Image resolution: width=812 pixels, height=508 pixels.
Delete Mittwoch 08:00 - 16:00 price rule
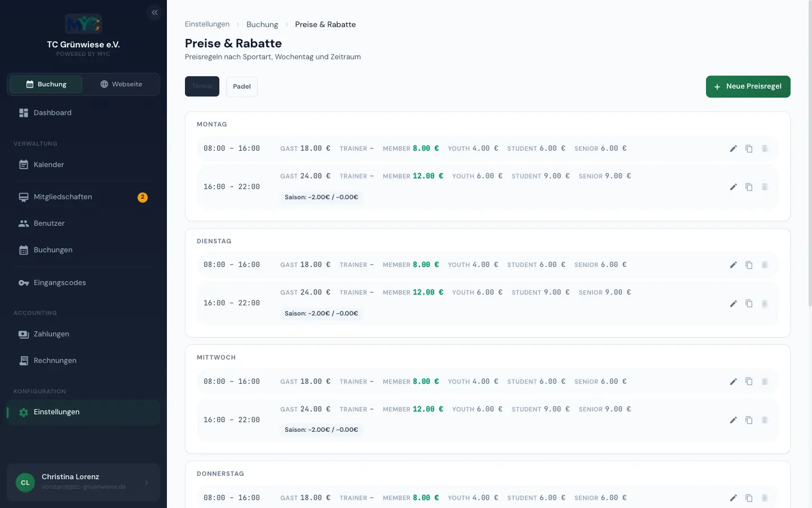click(x=765, y=382)
